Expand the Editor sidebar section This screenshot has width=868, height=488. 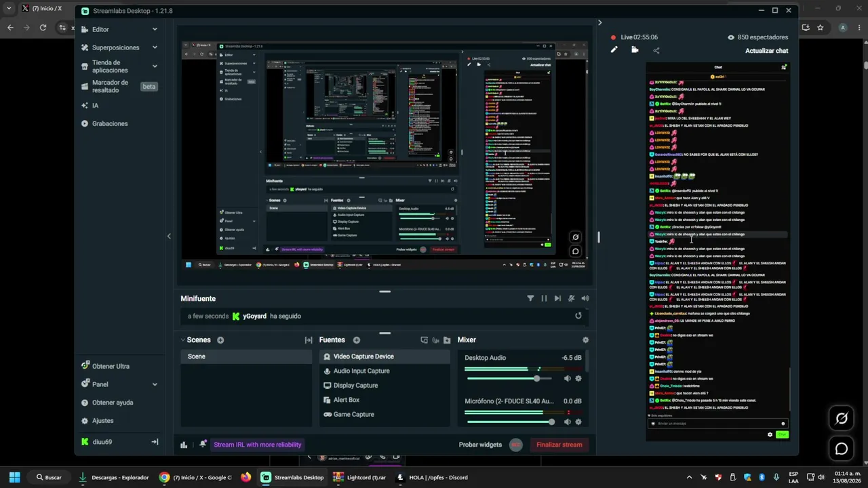point(155,30)
